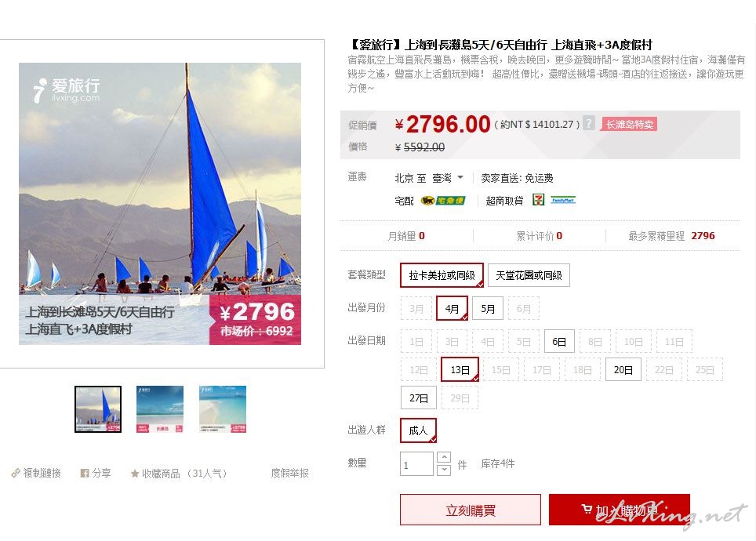Screen dimensions: 756x541
Task: Choose 5月 as departure month
Action: tap(488, 309)
